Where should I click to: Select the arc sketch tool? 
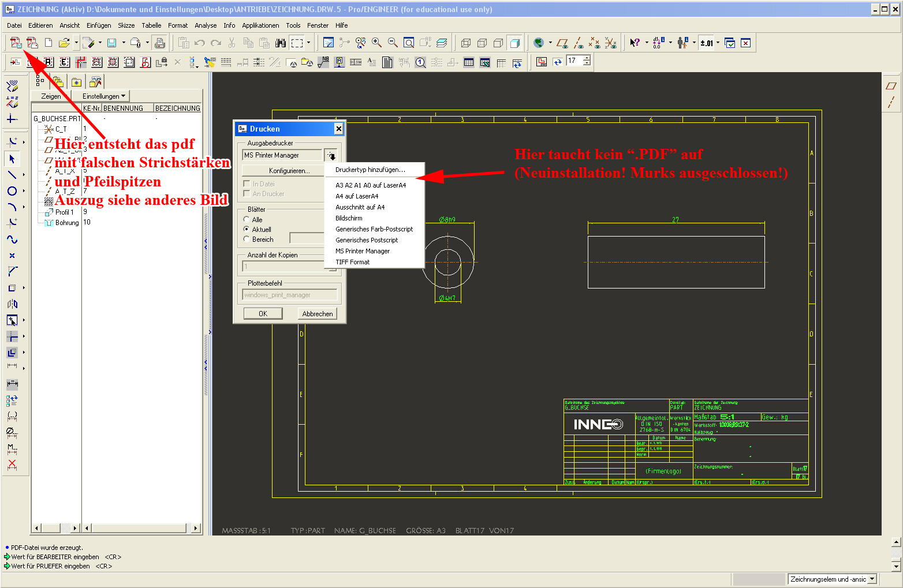12,207
